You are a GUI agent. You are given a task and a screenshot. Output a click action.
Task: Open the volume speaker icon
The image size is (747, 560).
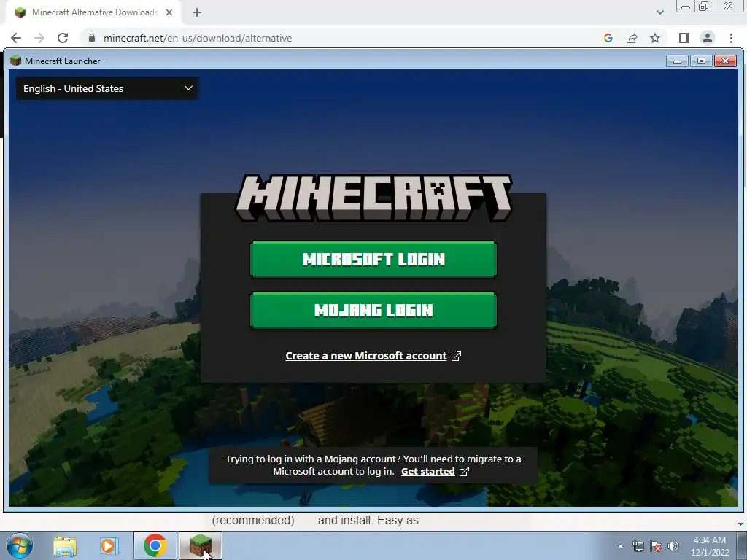coord(673,546)
